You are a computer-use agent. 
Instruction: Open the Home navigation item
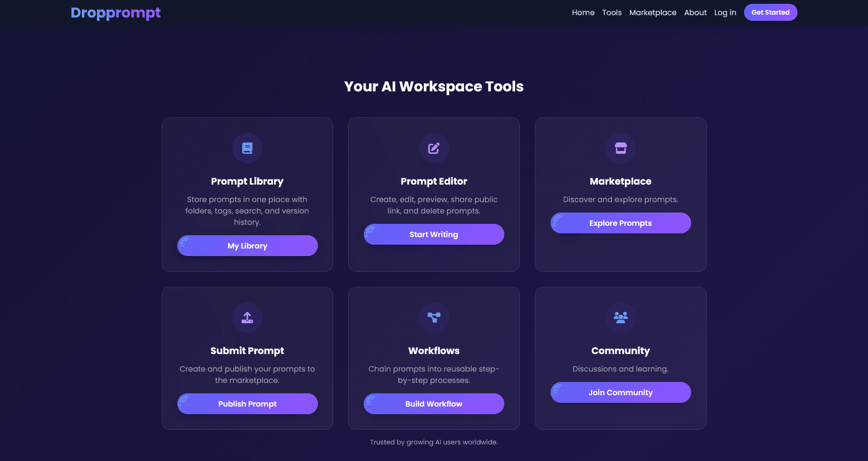(x=583, y=12)
